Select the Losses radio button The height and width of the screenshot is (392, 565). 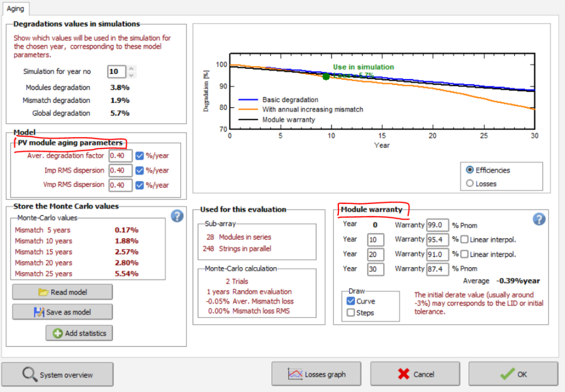pos(470,183)
